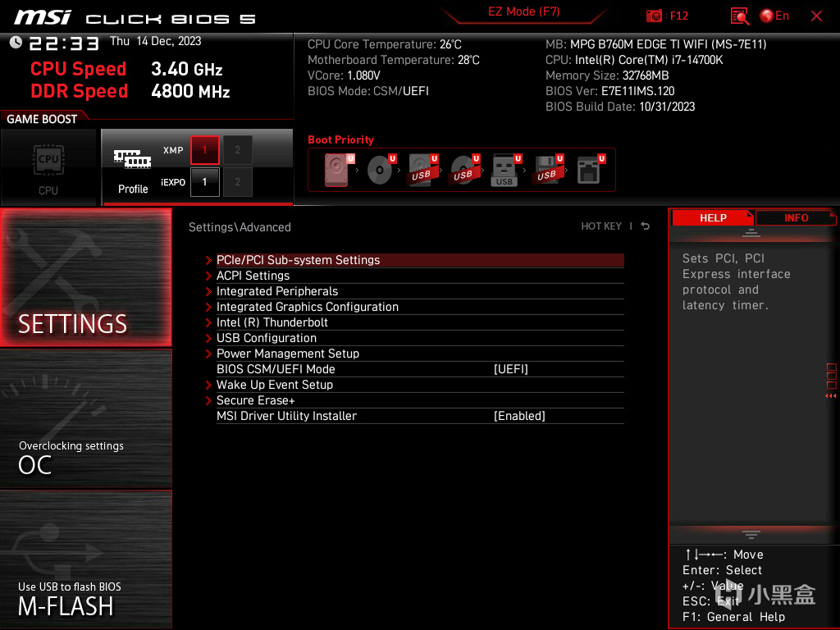Open Secure Erase+ submenu
This screenshot has height=630, width=840.
point(420,400)
